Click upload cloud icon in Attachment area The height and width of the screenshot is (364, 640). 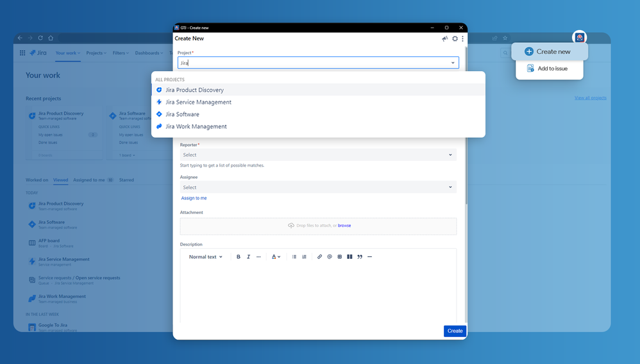[x=291, y=225]
